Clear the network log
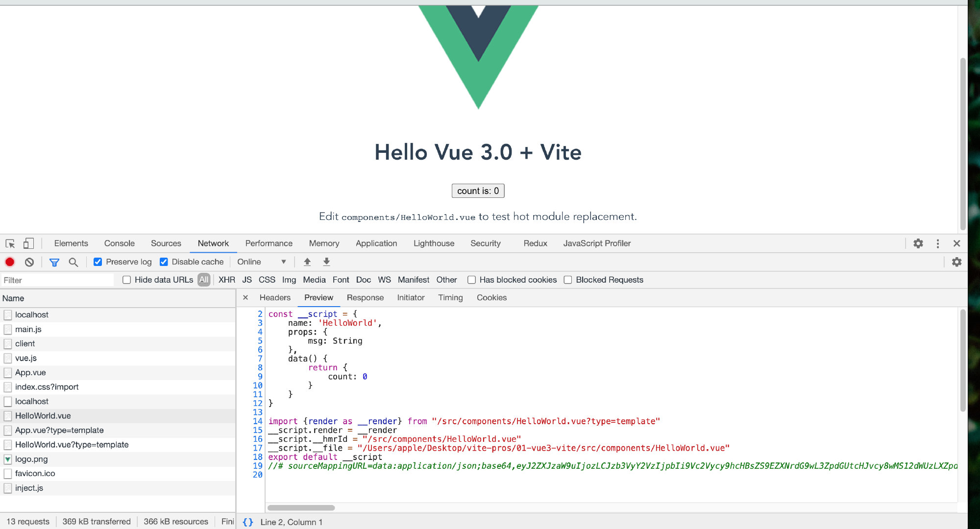This screenshot has width=980, height=529. pyautogui.click(x=29, y=262)
